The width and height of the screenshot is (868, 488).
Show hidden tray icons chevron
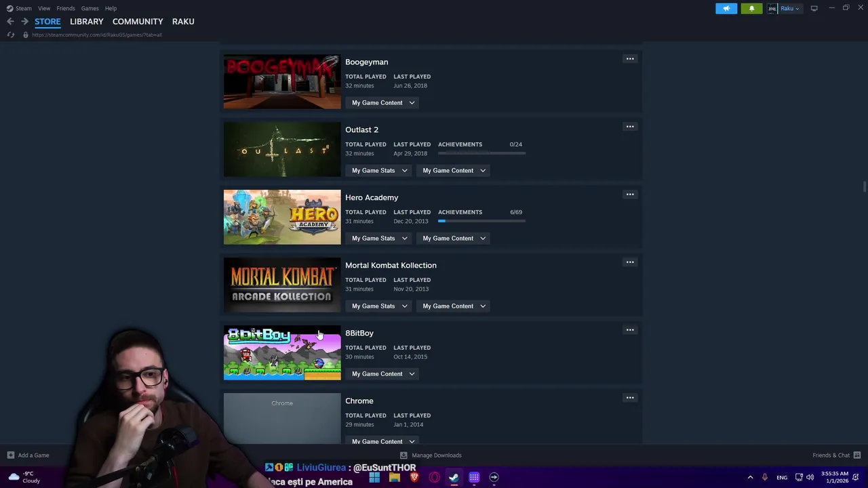click(750, 477)
